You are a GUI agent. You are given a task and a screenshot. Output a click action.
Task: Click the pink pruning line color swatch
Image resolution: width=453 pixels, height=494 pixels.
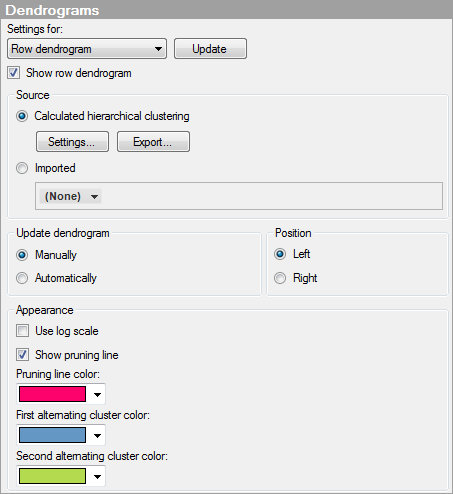(52, 394)
